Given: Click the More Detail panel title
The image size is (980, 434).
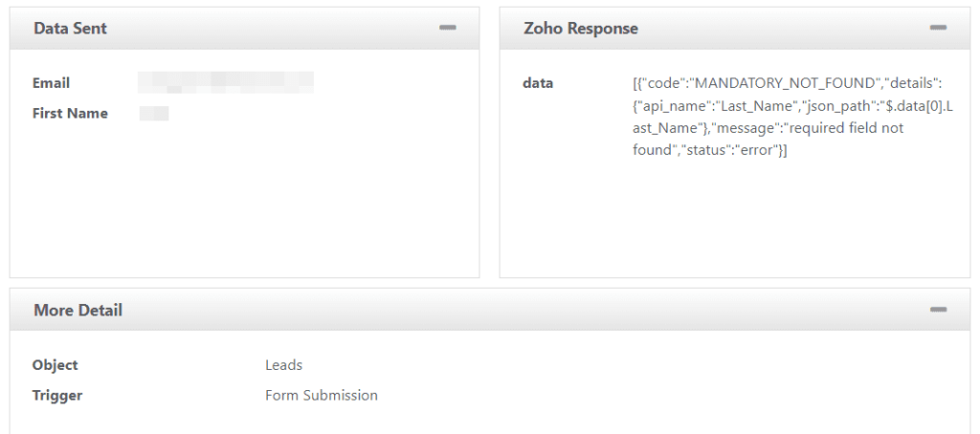Looking at the screenshot, I should pos(78,310).
